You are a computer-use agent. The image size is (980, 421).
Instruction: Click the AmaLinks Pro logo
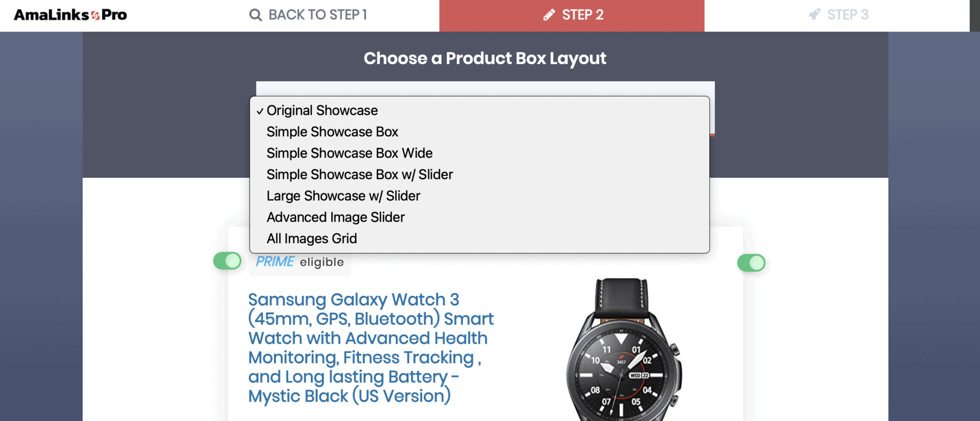(x=70, y=15)
